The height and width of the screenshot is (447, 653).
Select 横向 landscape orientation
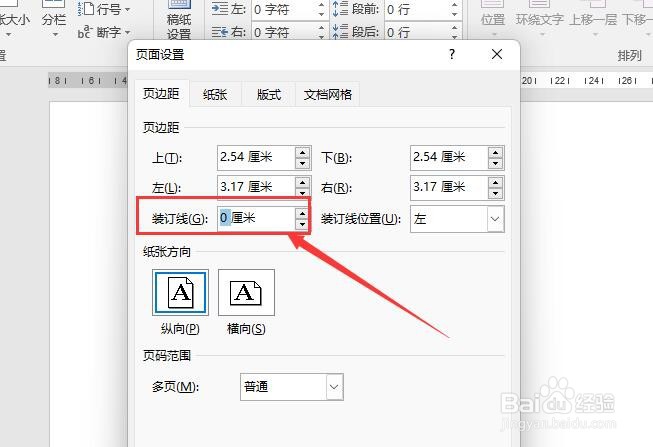[x=246, y=292]
